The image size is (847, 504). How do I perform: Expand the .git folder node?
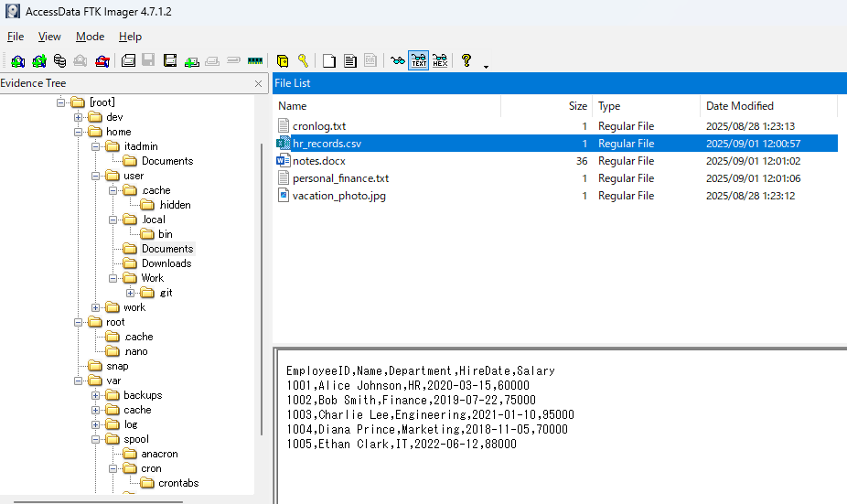[x=130, y=293]
